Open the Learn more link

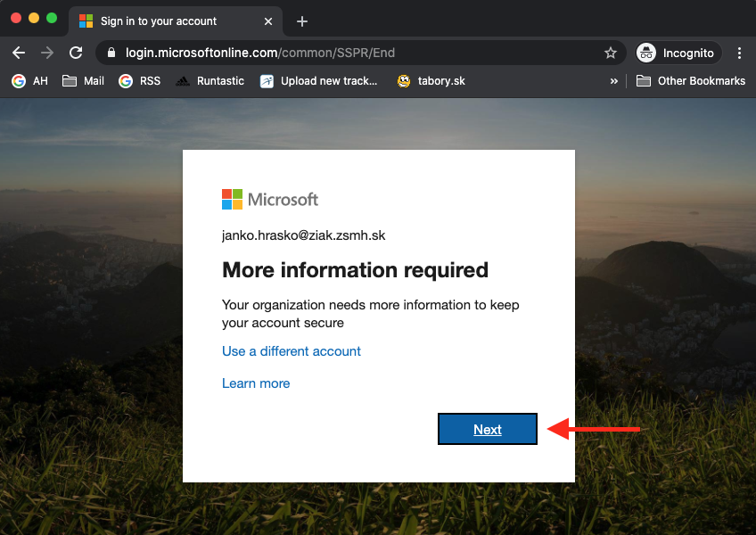[256, 383]
